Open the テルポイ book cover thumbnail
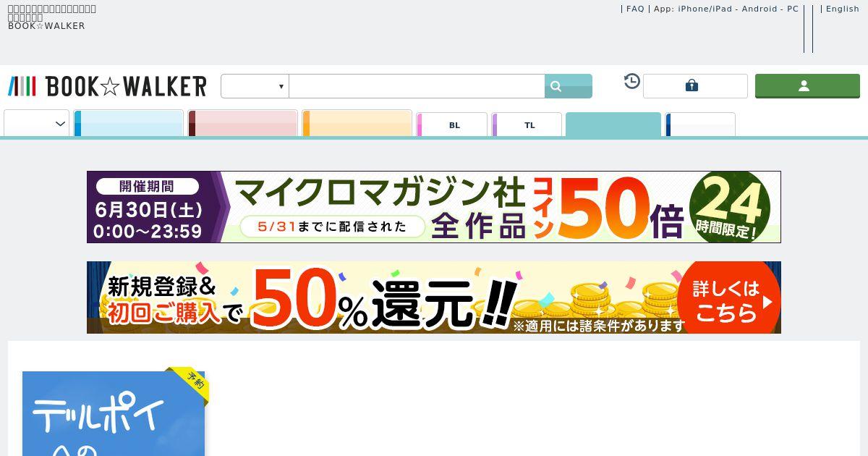The height and width of the screenshot is (456, 868). (114, 413)
